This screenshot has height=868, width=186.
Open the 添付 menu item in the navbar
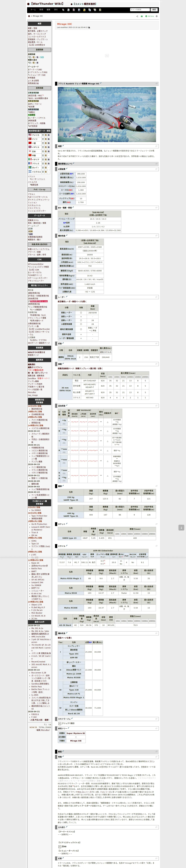coord(56,9)
